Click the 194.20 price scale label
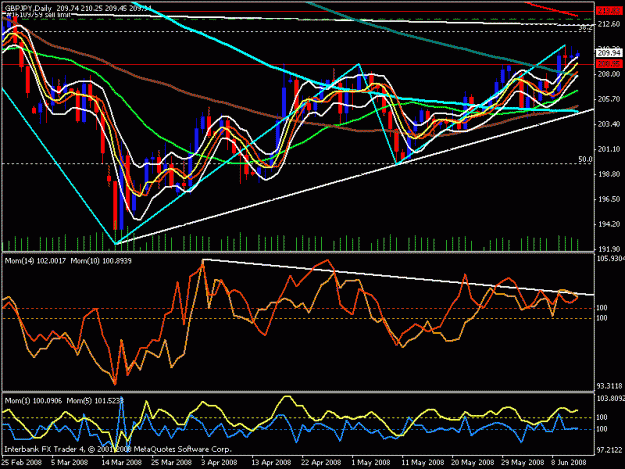Viewport: 625px width, 469px height. [x=609, y=224]
